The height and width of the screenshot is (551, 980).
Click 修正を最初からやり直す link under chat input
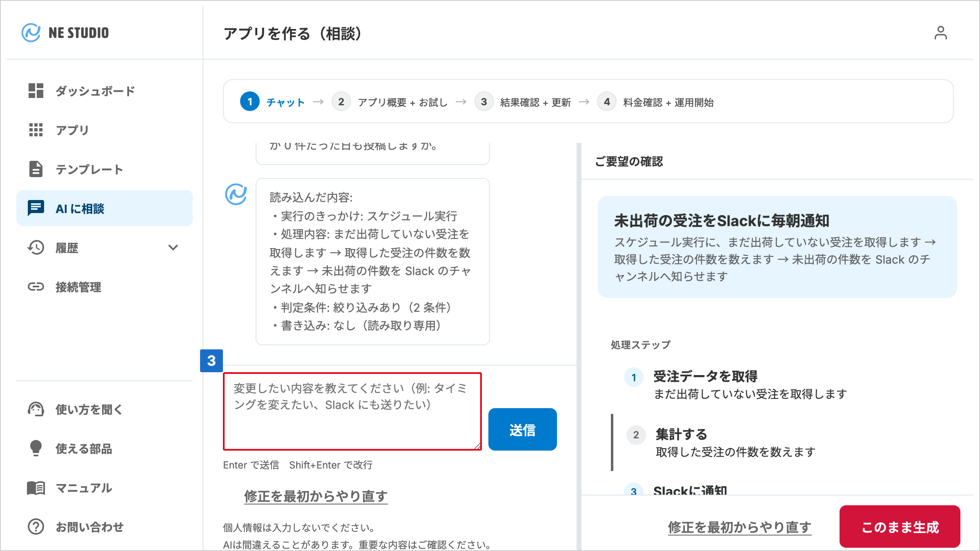(316, 496)
